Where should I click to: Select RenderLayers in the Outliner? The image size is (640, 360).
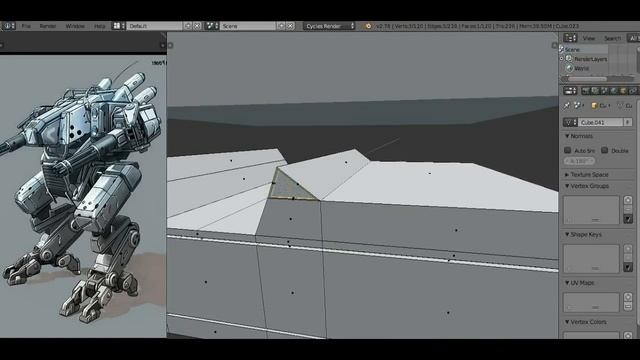tap(590, 59)
